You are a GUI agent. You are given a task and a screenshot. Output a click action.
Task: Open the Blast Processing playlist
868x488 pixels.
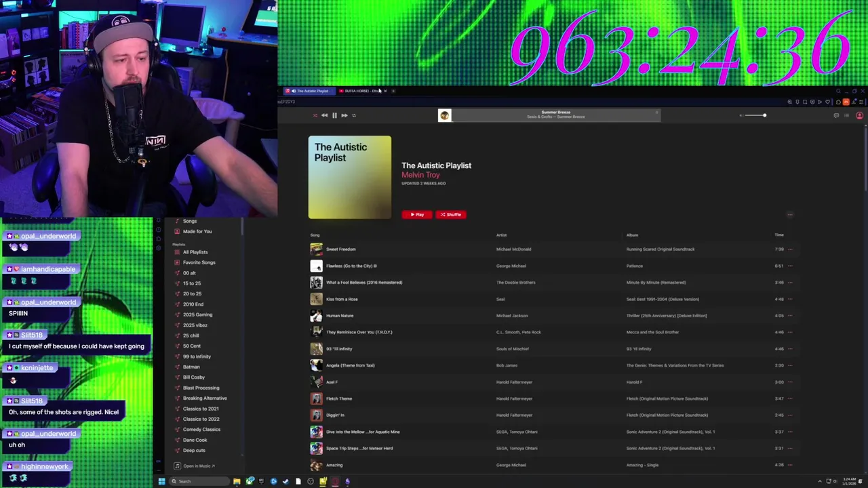point(201,388)
